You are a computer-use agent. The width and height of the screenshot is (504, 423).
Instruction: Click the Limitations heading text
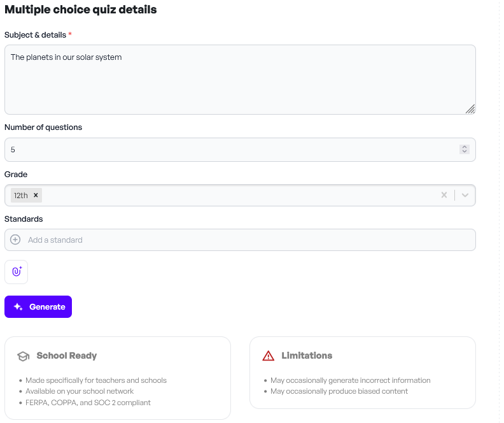[x=307, y=355]
